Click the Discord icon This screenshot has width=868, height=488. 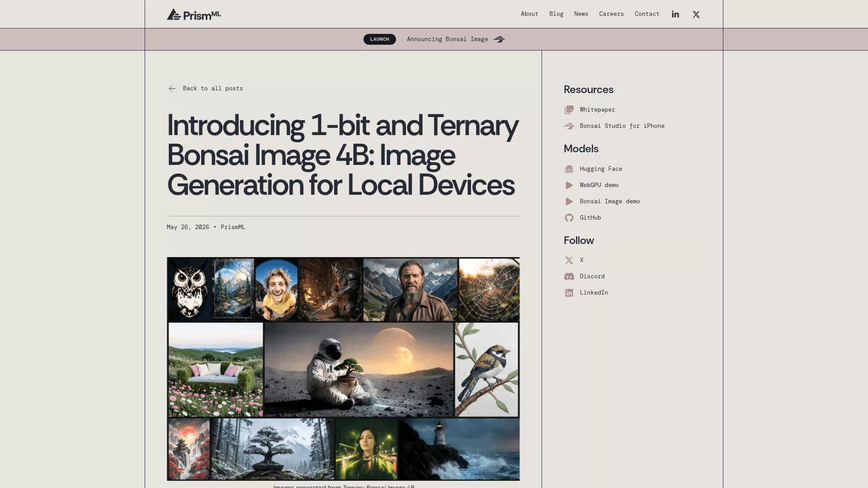click(x=569, y=277)
